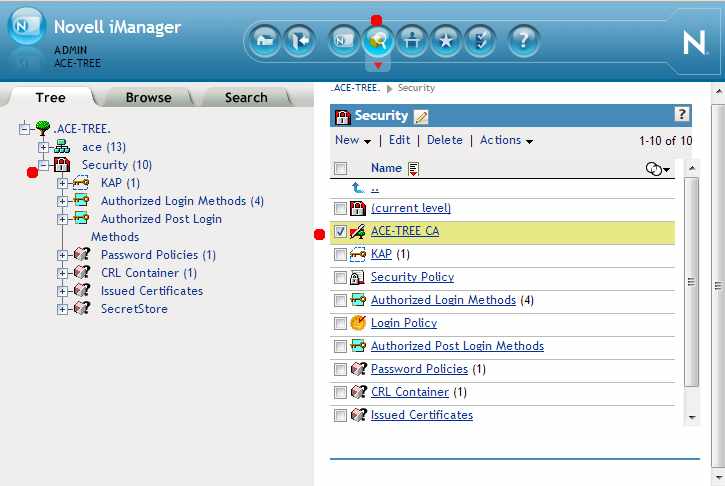The width and height of the screenshot is (725, 486).
Task: Click the up-level arrow icon
Action: coord(358,188)
